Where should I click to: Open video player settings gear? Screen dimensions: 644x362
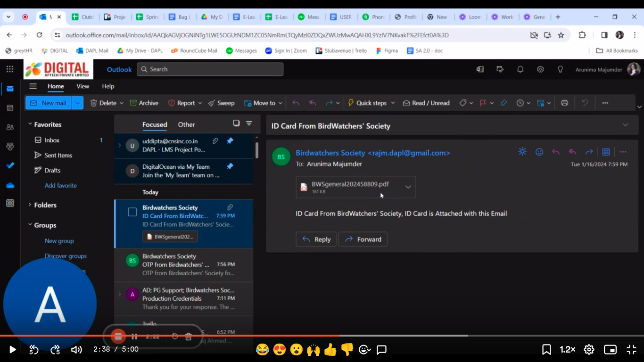coord(589,349)
